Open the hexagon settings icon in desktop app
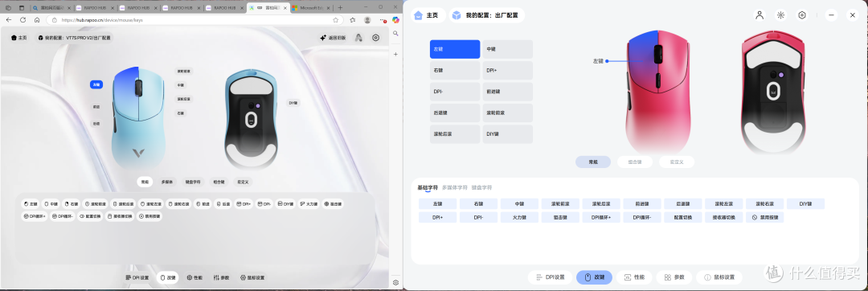Viewport: 868px width, 291px height. pos(802,15)
